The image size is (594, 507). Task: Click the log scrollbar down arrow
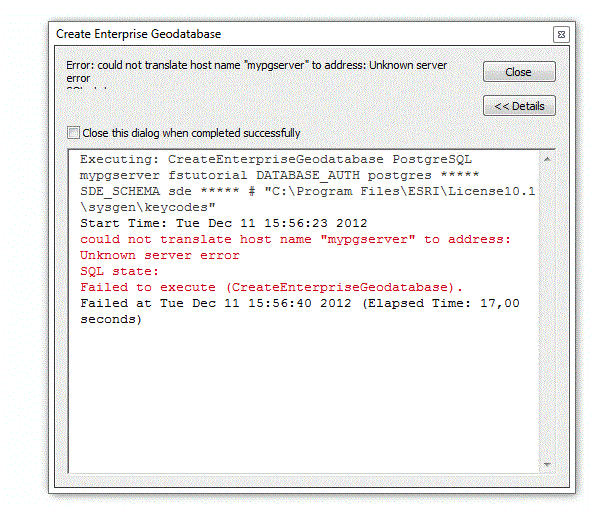click(x=547, y=465)
